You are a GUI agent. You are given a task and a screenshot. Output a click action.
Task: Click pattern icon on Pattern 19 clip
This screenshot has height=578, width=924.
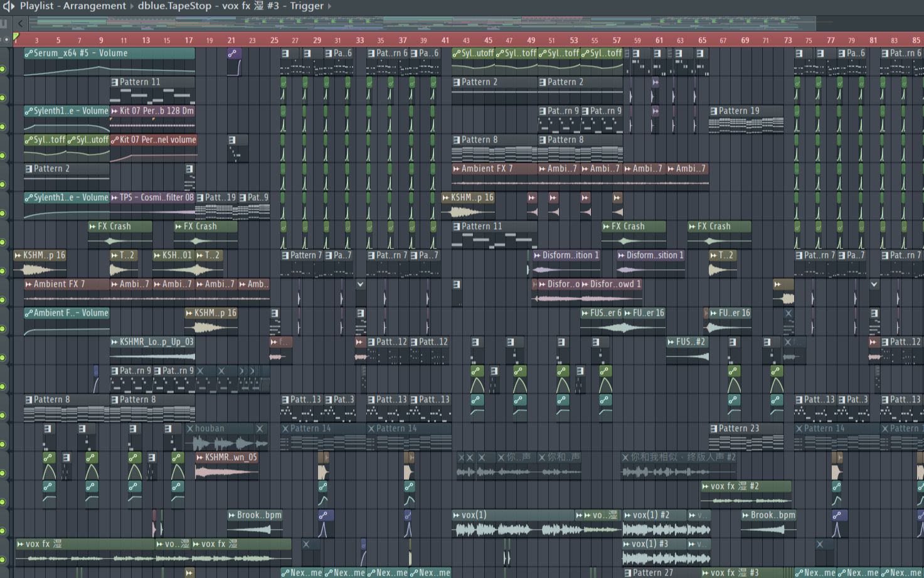click(x=714, y=111)
